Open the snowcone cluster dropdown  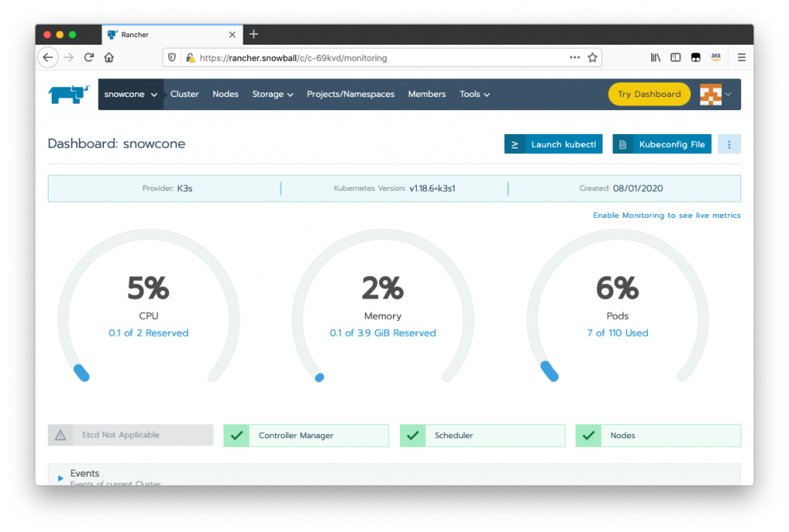(130, 94)
